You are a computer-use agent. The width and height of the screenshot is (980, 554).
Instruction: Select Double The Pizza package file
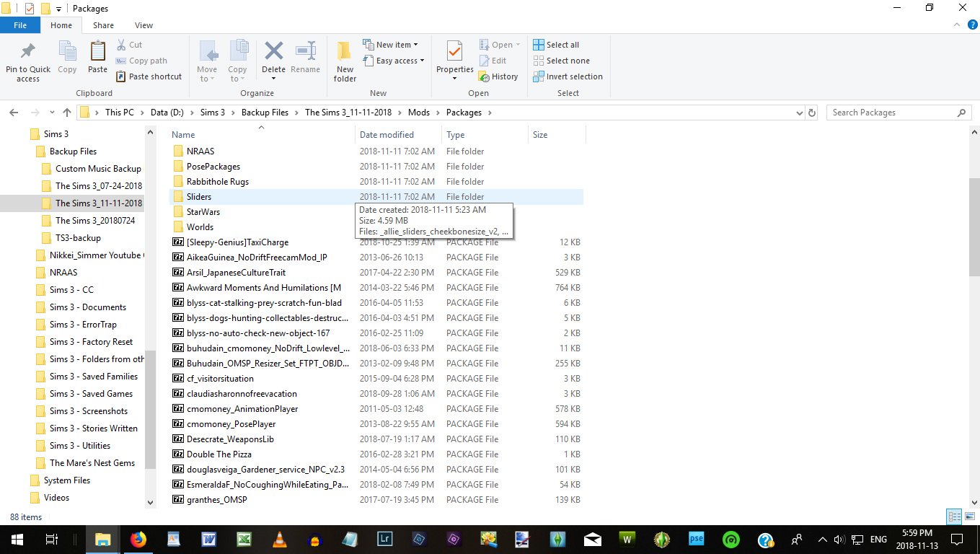click(x=376, y=454)
